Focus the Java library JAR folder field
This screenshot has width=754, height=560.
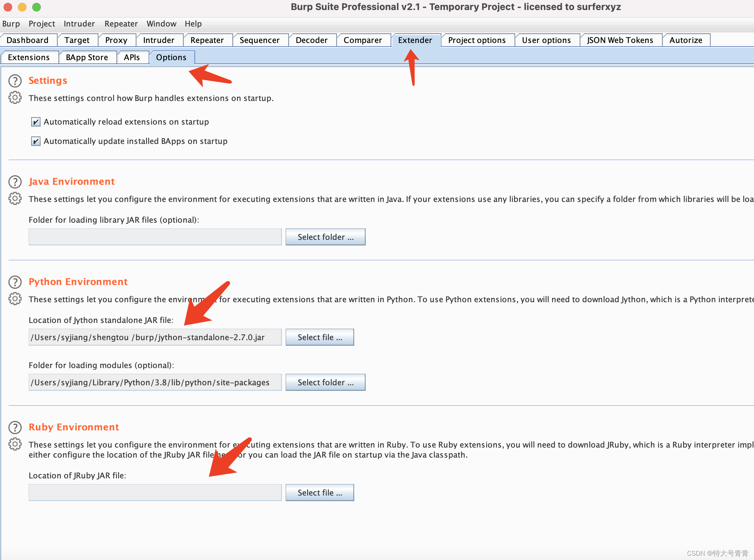pos(155,237)
